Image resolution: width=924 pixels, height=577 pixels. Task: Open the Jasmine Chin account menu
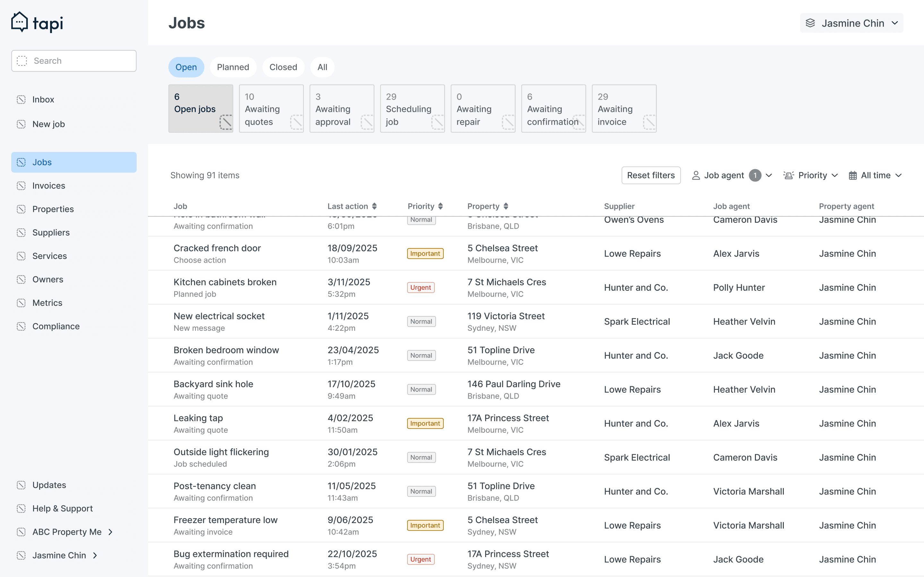[x=851, y=23]
